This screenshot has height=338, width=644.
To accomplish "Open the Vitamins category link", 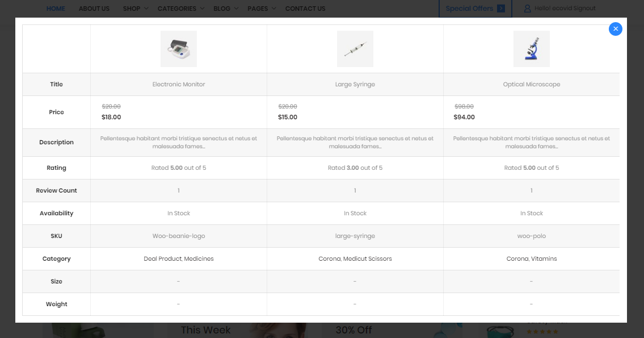I will pyautogui.click(x=544, y=258).
